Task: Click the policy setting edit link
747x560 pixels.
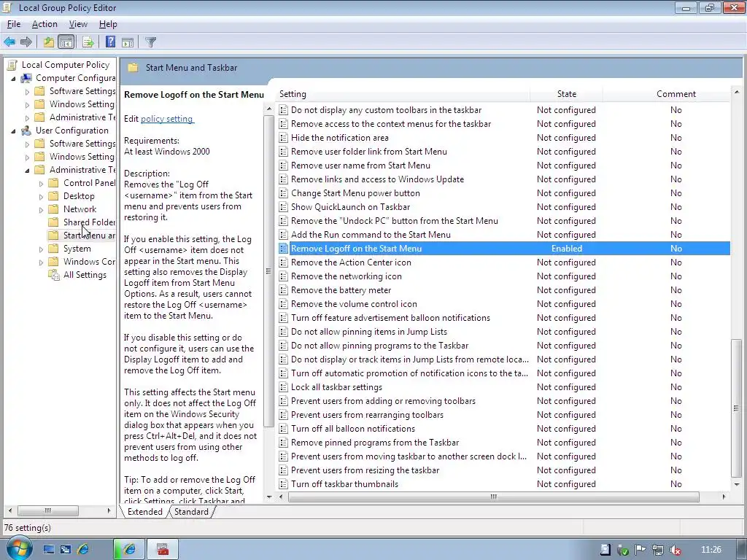Action: tap(167, 119)
